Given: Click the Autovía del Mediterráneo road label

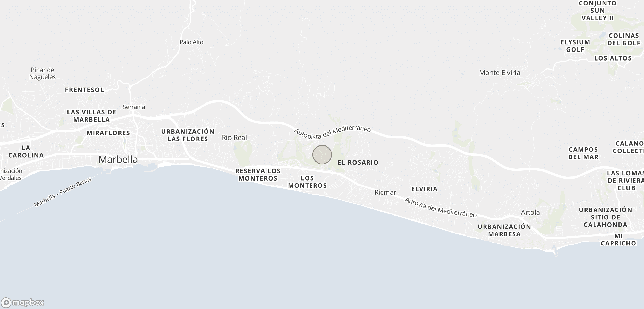Looking at the screenshot, I should click(440, 208).
